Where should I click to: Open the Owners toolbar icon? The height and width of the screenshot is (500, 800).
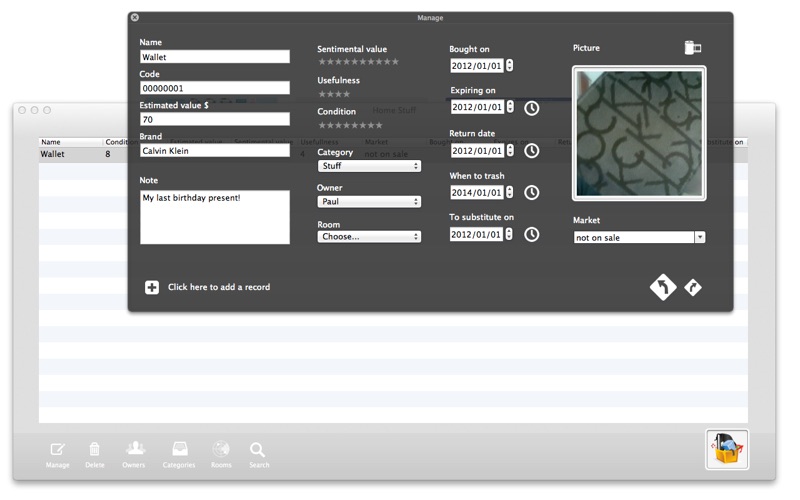[x=135, y=448]
